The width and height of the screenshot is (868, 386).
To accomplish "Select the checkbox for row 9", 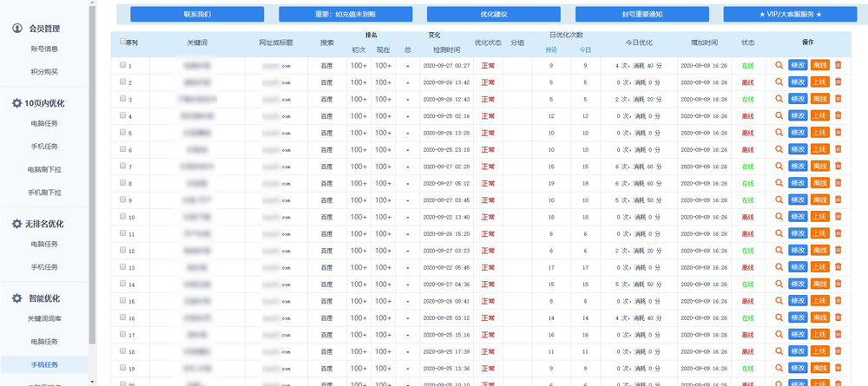I will pyautogui.click(x=122, y=200).
